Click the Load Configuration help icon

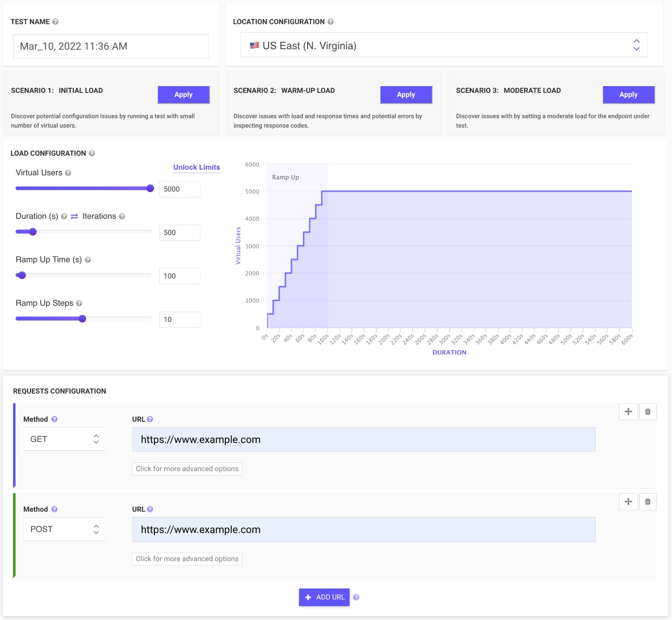tap(92, 153)
